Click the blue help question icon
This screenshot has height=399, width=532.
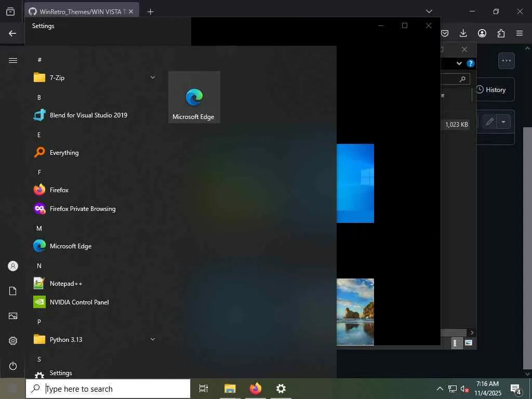470,63
